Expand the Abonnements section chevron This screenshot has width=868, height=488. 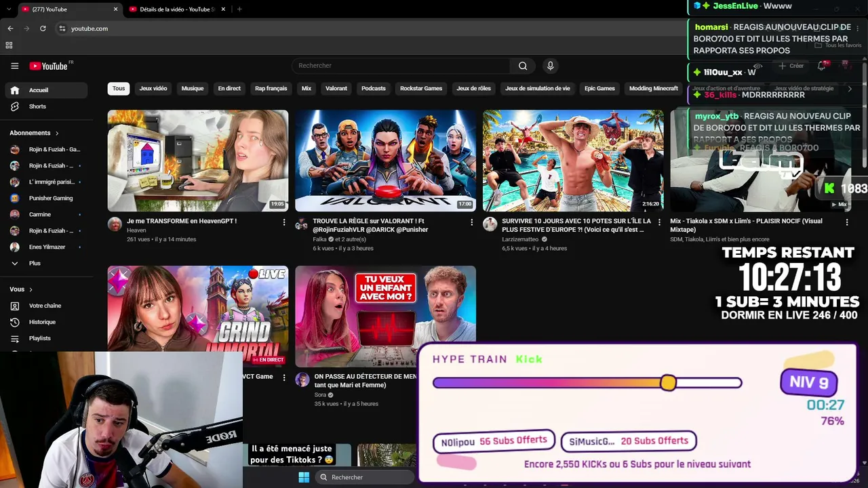click(57, 133)
